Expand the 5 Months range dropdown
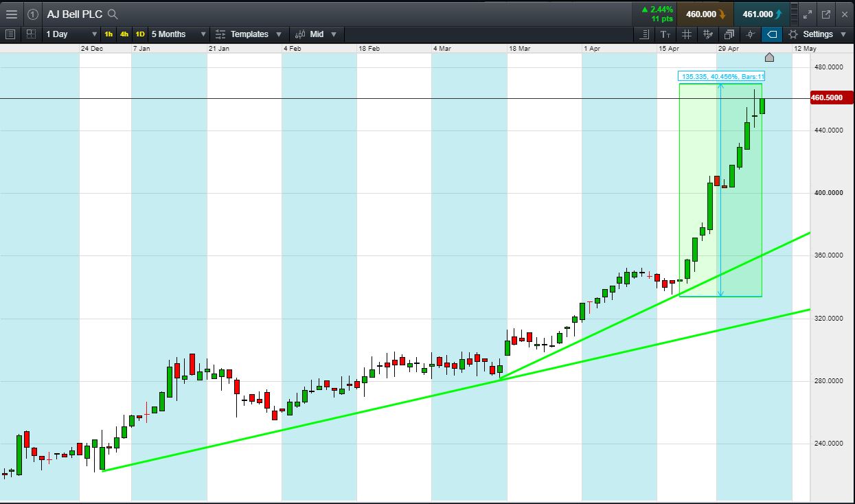This screenshot has width=855, height=504. pyautogui.click(x=179, y=34)
